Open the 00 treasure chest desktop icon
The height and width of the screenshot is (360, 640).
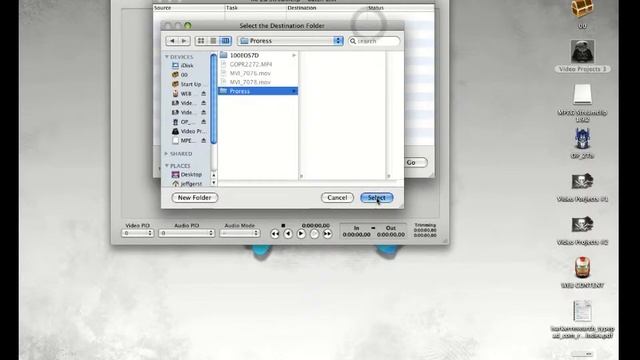tap(582, 9)
